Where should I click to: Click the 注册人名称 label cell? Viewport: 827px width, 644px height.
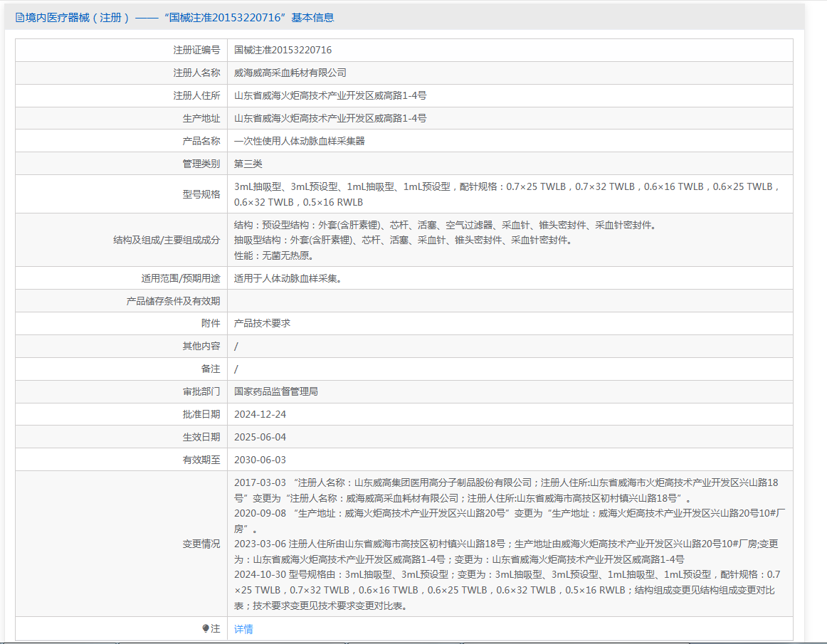pyautogui.click(x=121, y=73)
